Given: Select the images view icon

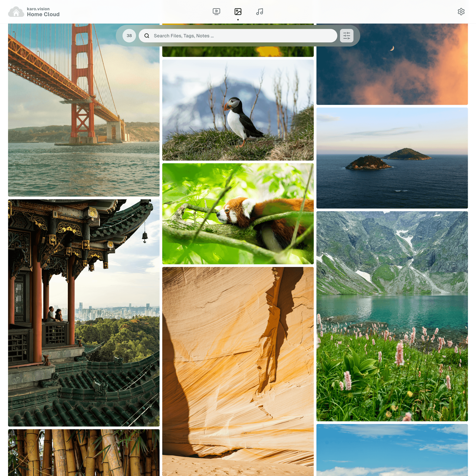Looking at the screenshot, I should (238, 11).
